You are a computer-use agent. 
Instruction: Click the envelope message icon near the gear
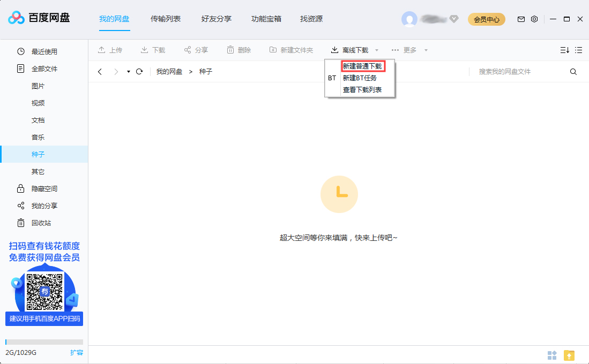point(520,19)
